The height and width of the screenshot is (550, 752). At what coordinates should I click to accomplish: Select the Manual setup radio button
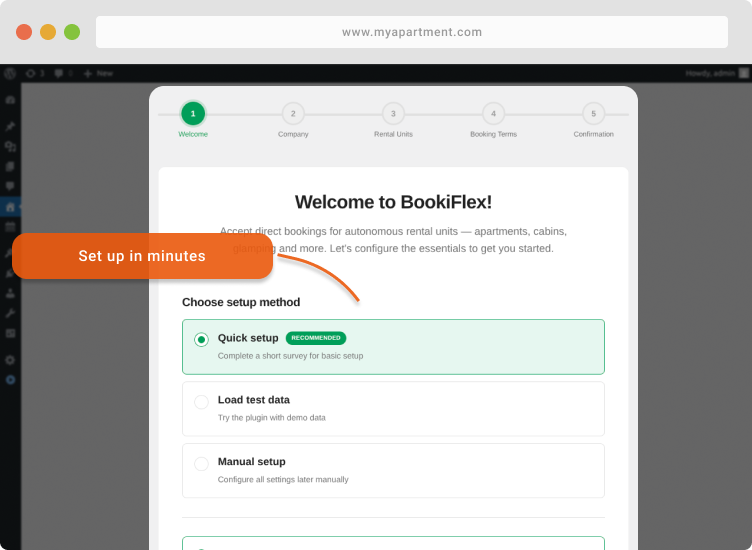201,464
